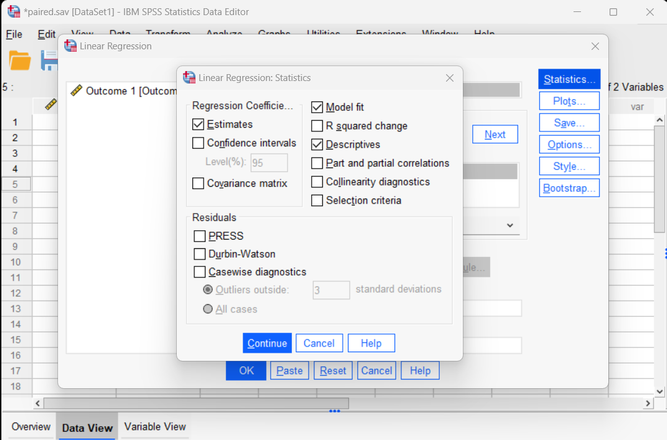Open the Plots... options

coord(569,101)
